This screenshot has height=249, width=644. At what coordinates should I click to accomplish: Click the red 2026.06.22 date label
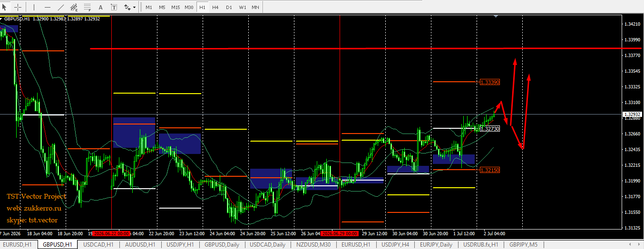pyautogui.click(x=112, y=234)
